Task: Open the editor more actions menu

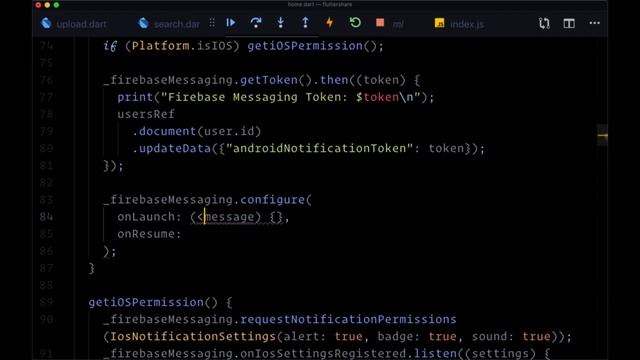Action: [595, 23]
